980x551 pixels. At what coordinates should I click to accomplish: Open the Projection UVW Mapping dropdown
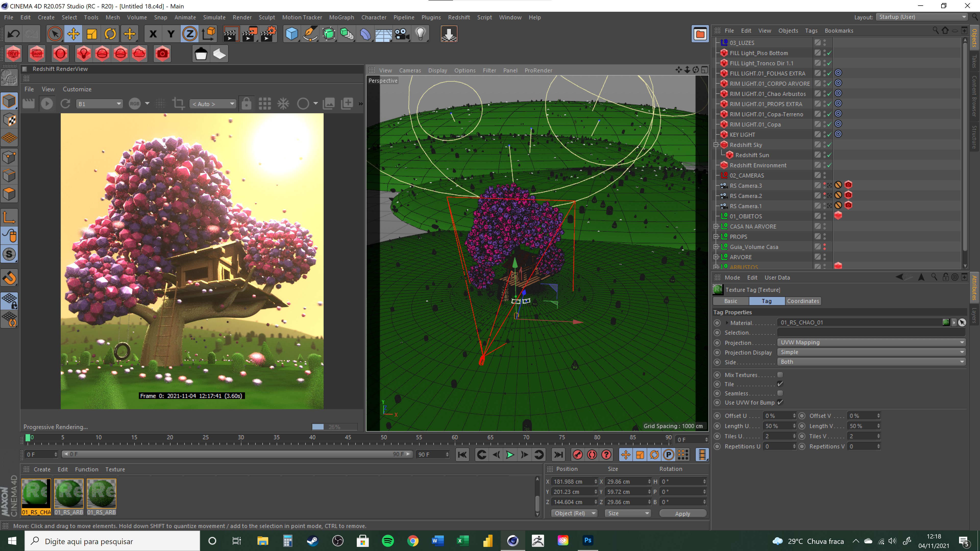871,342
